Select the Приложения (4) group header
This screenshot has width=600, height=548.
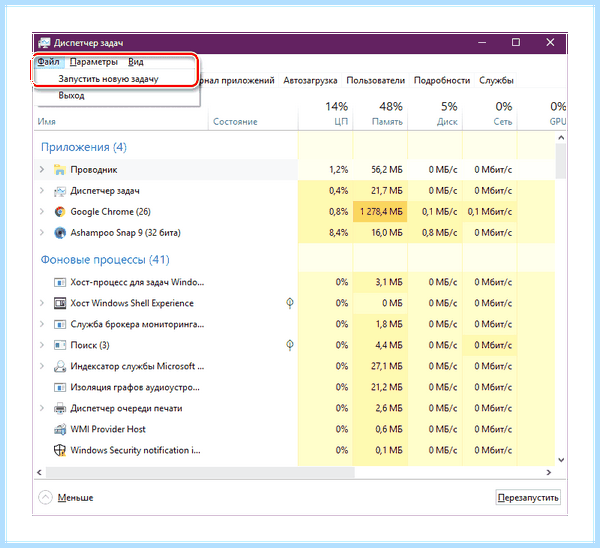pyautogui.click(x=84, y=147)
